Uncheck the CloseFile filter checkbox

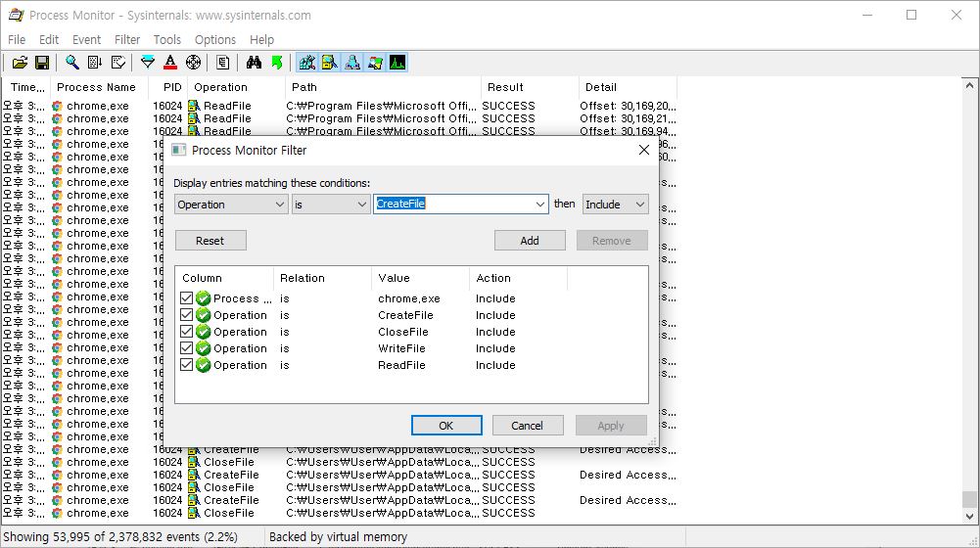coord(187,332)
